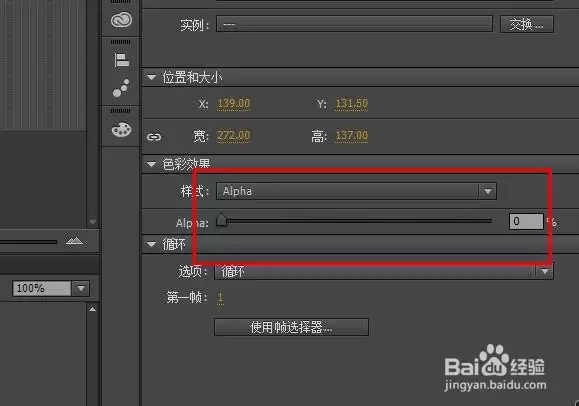
Task: Open the Creative Cloud Libraries panel icon
Action: 121,20
